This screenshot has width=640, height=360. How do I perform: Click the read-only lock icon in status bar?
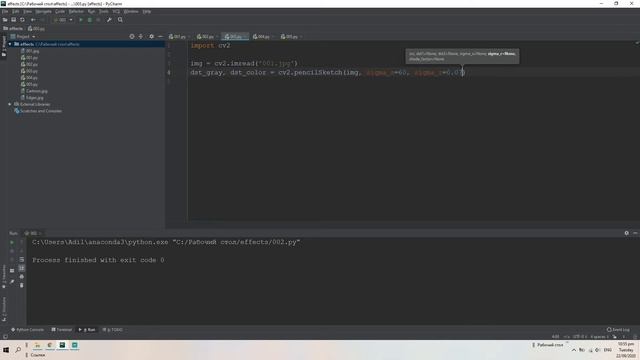[x=615, y=337]
